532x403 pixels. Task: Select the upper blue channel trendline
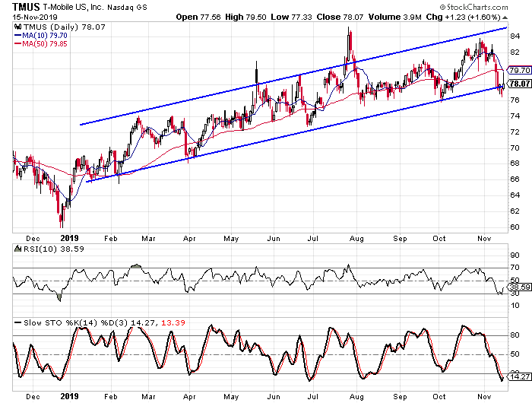point(304,75)
